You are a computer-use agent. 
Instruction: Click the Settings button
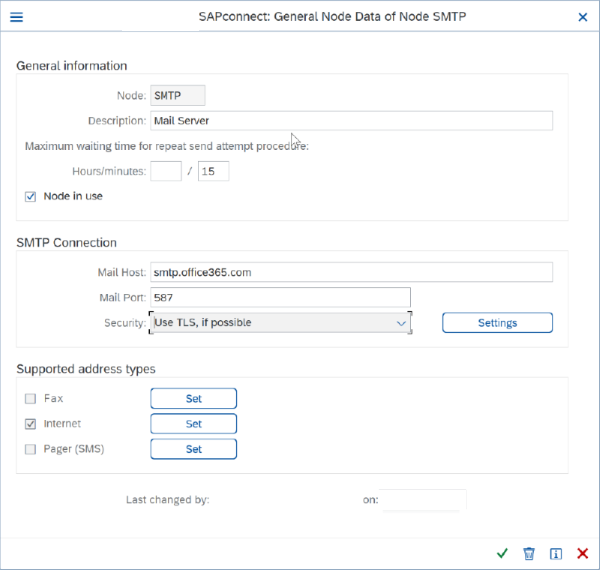coord(497,323)
